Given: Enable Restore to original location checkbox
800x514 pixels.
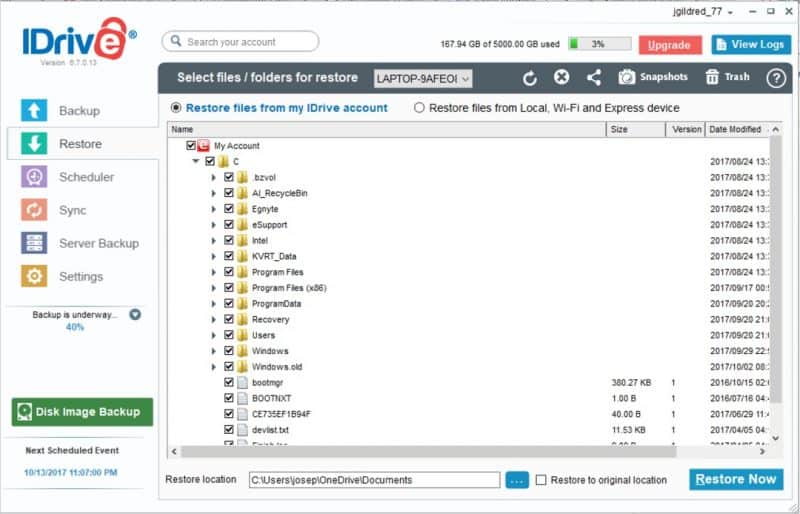Looking at the screenshot, I should coord(541,480).
